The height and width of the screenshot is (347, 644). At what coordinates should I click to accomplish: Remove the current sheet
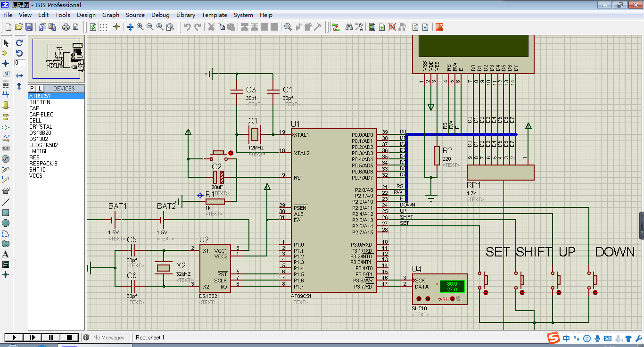click(392, 27)
